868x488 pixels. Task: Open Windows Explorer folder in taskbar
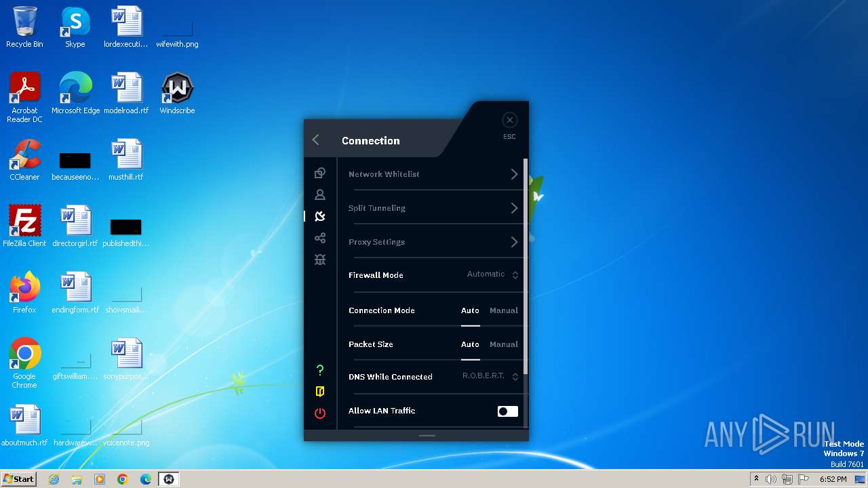click(77, 479)
